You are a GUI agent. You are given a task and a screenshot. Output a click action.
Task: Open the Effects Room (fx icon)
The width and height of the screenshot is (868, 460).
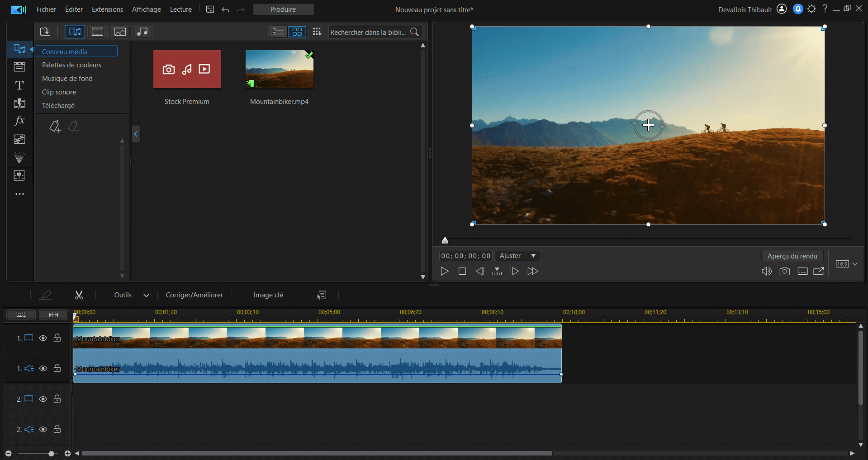19,121
